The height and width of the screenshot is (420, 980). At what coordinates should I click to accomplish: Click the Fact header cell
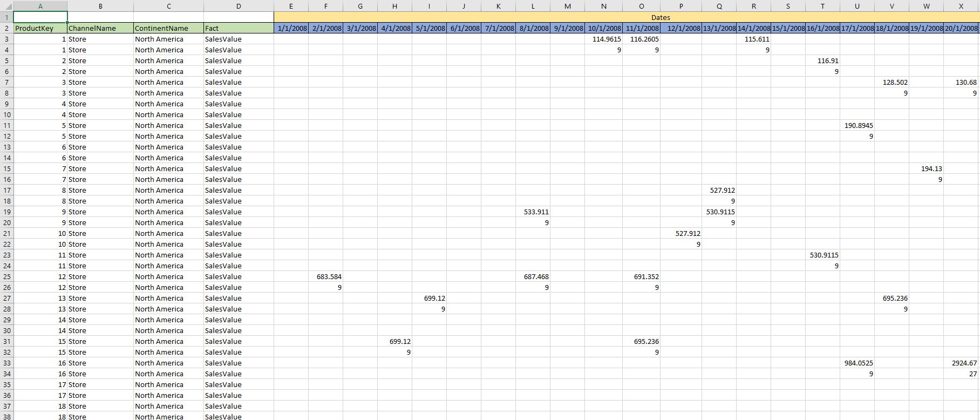[239, 28]
